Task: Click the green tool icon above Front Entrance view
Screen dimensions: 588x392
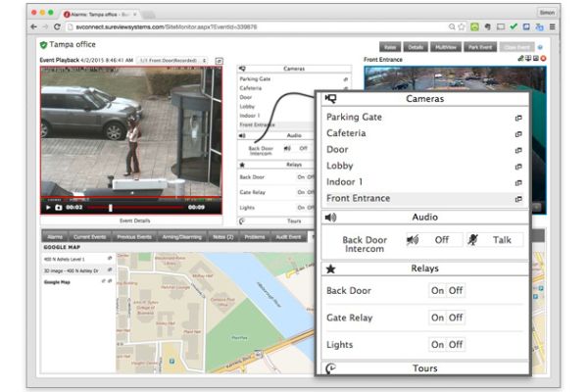Action: [x=520, y=58]
